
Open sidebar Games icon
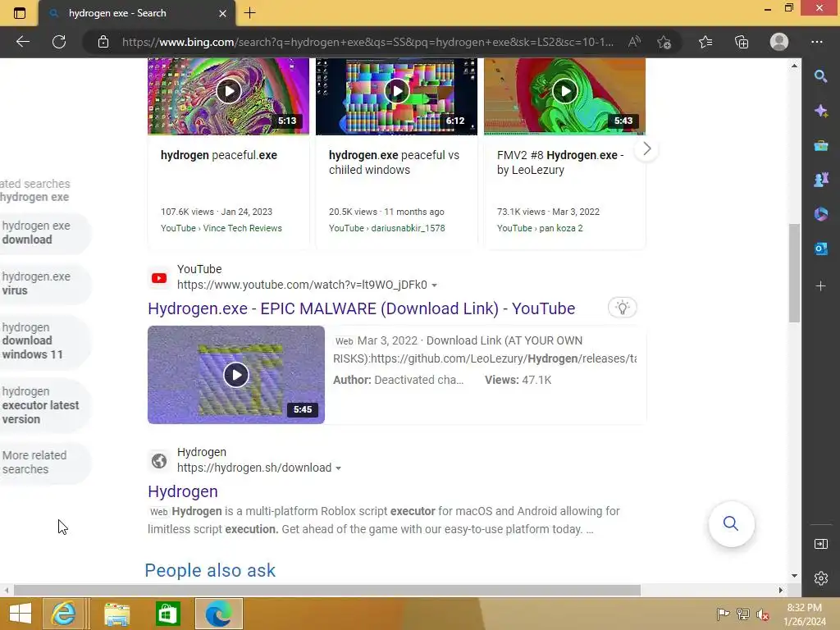tap(820, 180)
